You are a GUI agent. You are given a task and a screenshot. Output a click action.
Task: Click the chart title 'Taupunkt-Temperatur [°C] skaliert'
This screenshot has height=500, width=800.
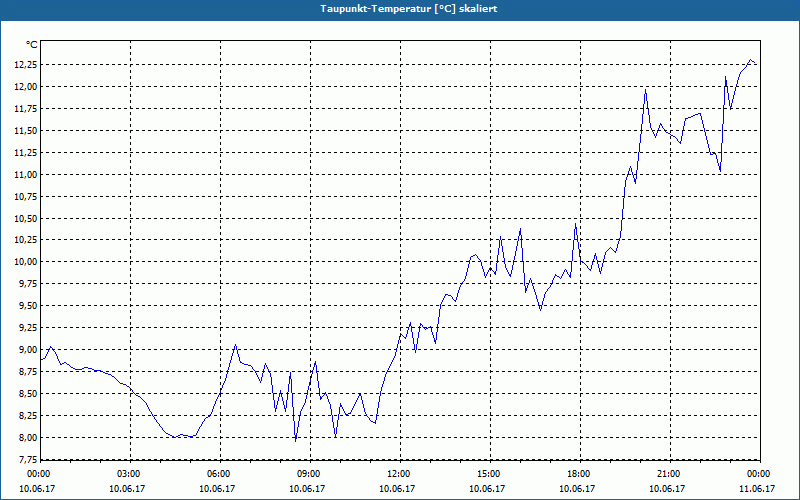(409, 9)
